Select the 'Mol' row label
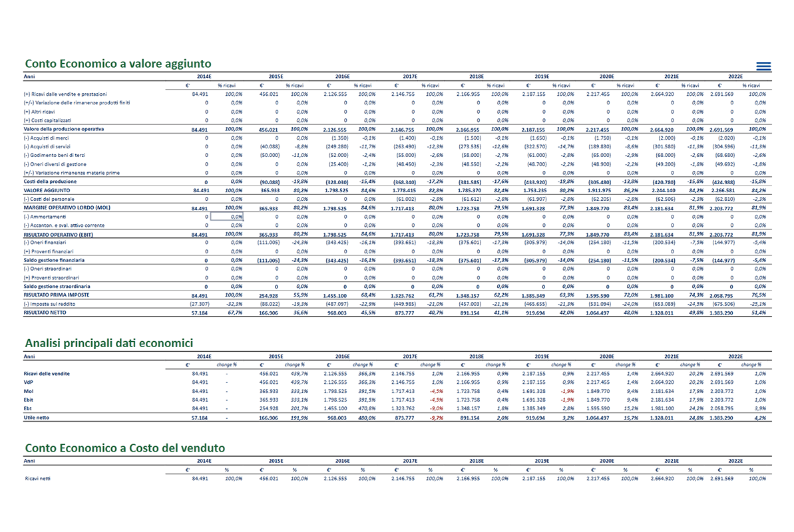 [29, 391]
